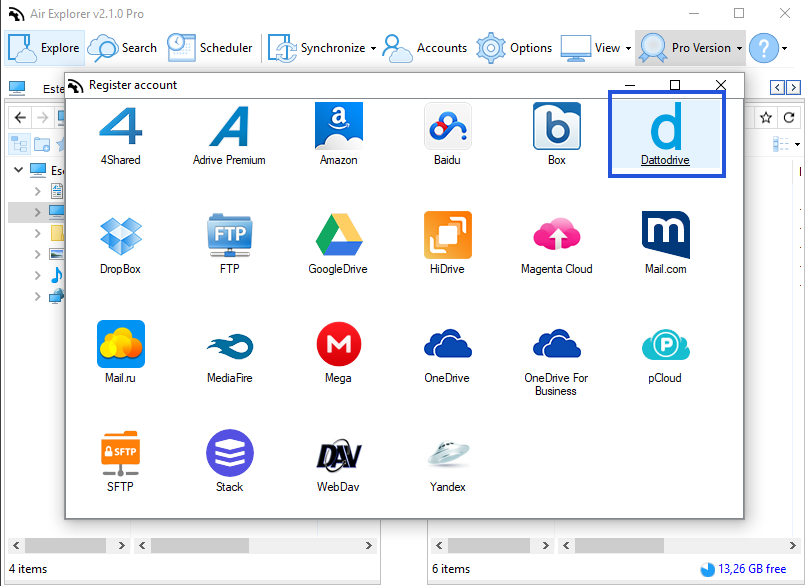This screenshot has height=586, width=806.
Task: Click the 13,26 GB free indicator
Action: coord(743,569)
